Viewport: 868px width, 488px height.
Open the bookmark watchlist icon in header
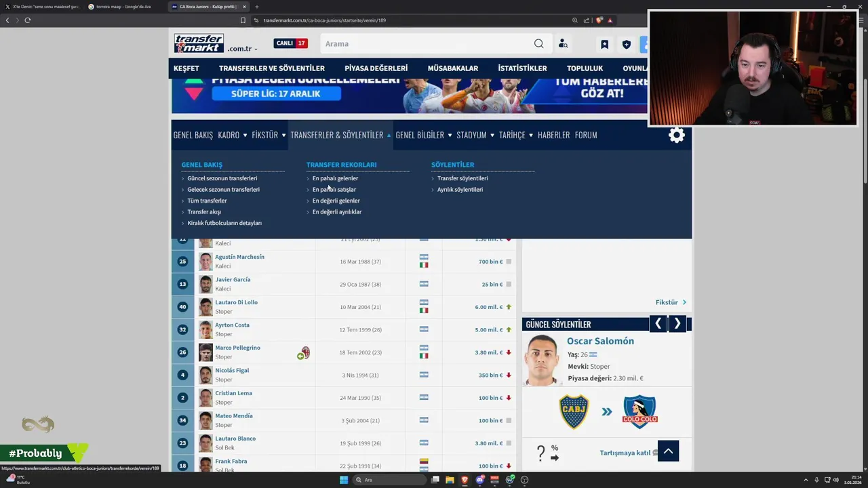click(604, 44)
